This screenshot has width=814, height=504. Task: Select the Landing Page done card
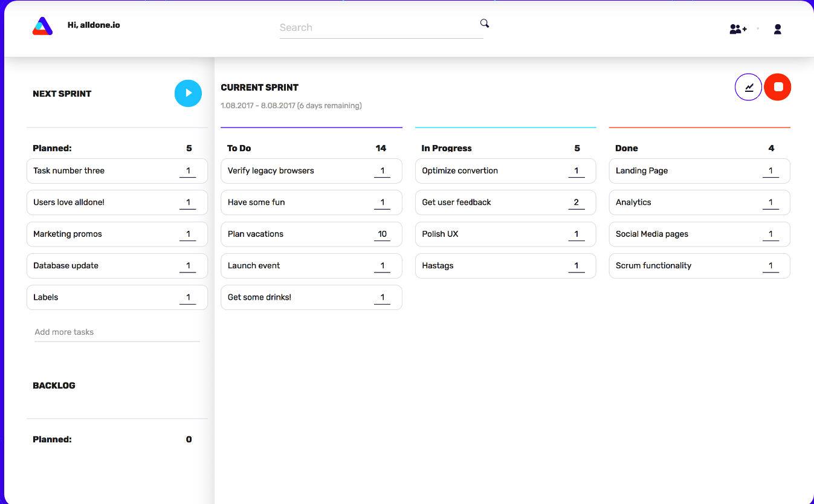[x=700, y=171]
